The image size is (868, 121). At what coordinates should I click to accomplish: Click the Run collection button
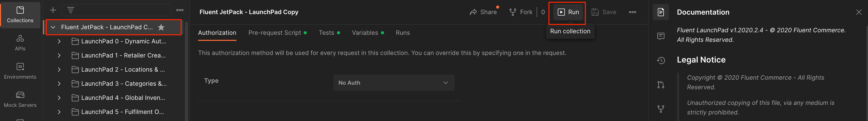click(x=568, y=12)
